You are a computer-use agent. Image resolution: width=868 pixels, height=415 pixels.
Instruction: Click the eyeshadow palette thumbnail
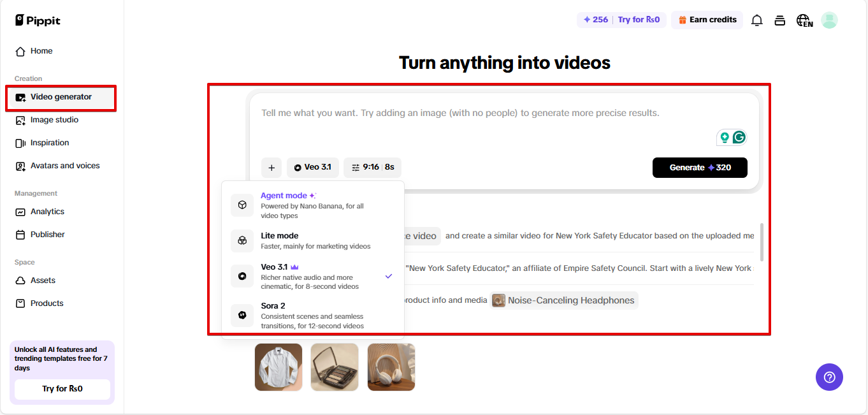tap(335, 367)
